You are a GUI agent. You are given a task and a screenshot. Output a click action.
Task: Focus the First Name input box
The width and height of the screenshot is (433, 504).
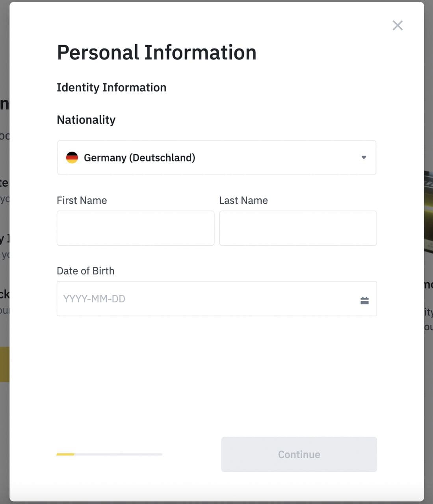coord(136,228)
